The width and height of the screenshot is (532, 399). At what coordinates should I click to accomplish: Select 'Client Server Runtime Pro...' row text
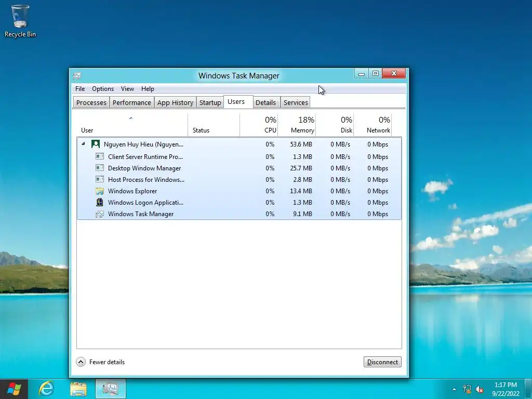(145, 157)
